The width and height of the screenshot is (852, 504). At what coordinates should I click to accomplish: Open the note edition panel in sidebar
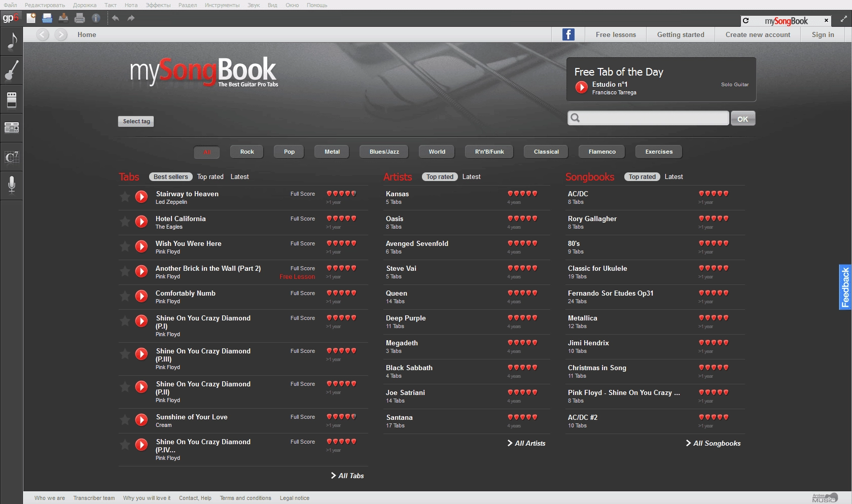(12, 41)
